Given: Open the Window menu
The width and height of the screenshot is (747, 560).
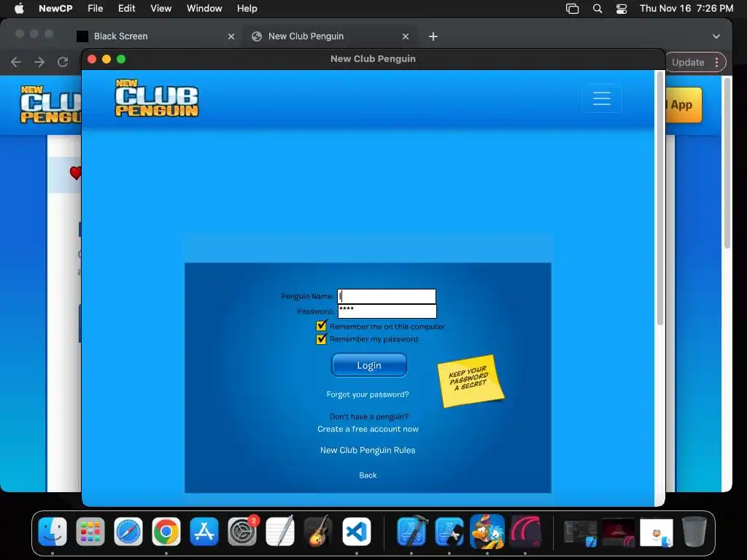Looking at the screenshot, I should click(204, 8).
